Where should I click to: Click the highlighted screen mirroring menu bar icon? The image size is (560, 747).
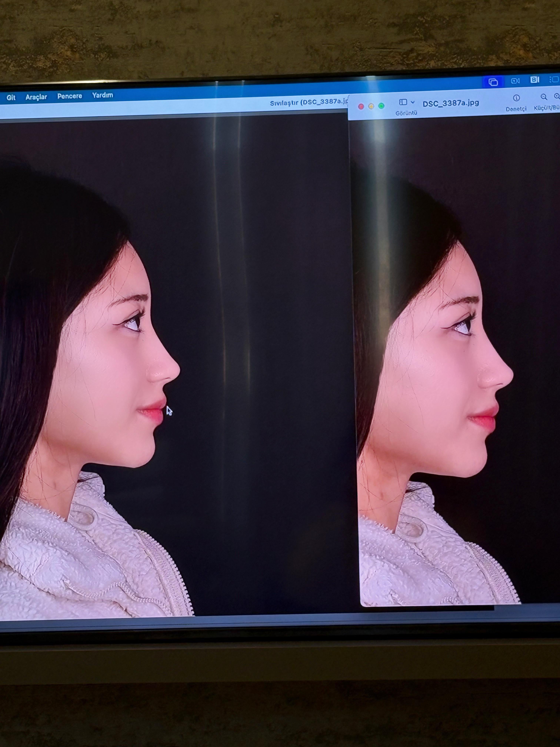(x=493, y=82)
